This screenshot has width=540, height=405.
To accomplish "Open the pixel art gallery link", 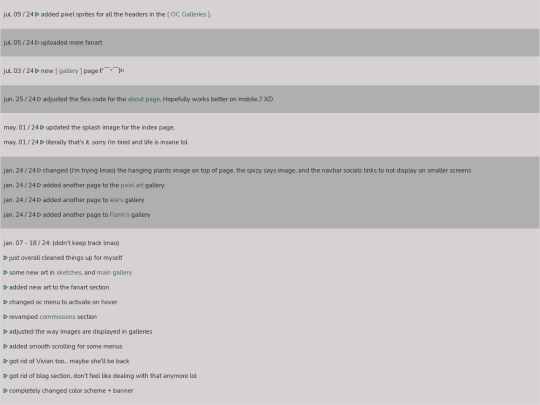I will tap(132, 185).
